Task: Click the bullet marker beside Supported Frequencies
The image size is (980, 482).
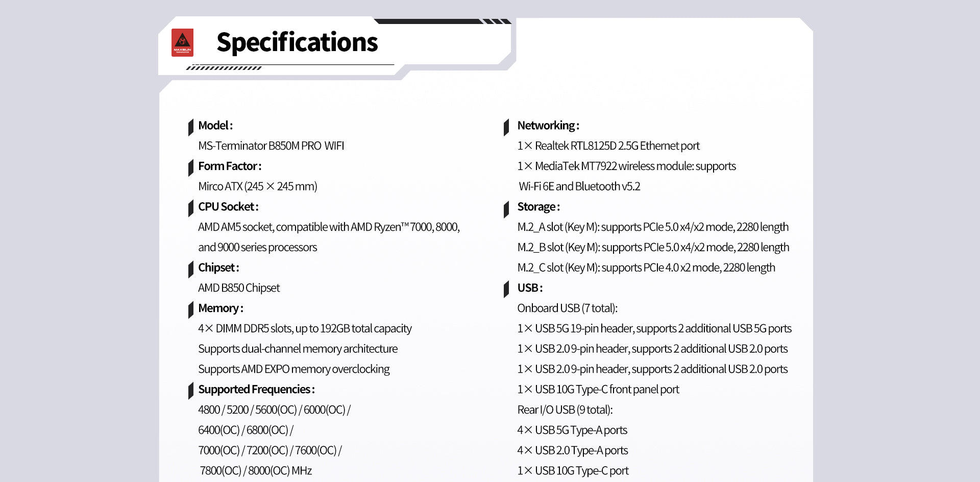Action: 191,391
